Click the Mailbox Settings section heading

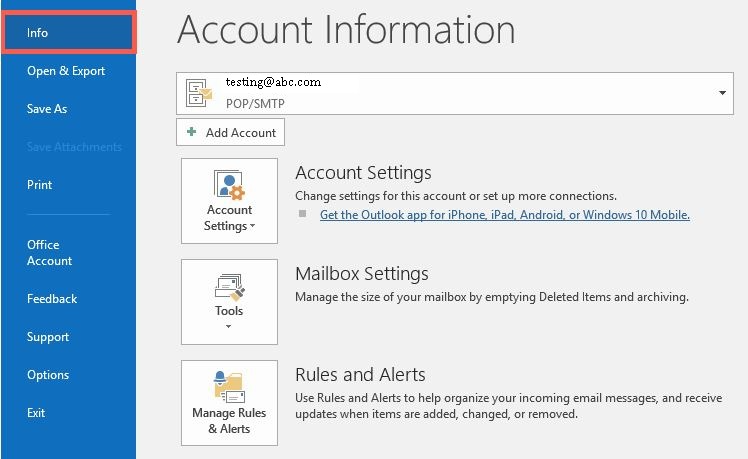(x=362, y=274)
